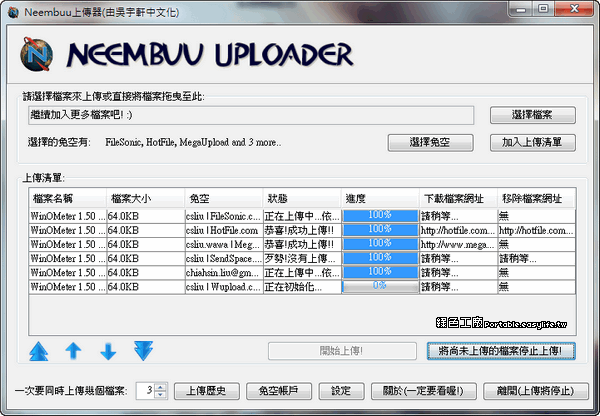Click the HotFile row 恭喜!成功上傳!! status
Viewport: 600px width, 416px height.
coord(302,231)
